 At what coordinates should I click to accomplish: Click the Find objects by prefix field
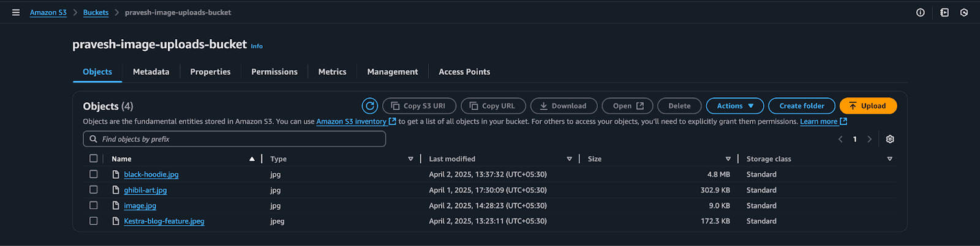point(235,140)
